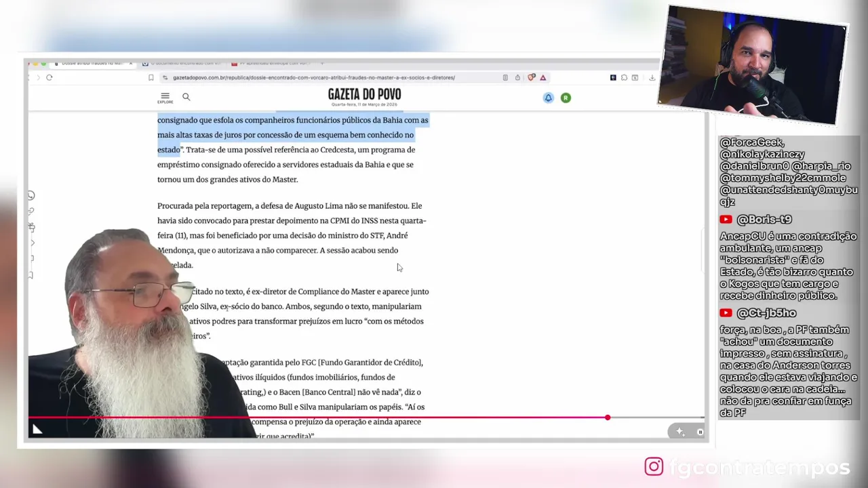Click the Brave shield icon
The image size is (868, 488).
click(x=532, y=77)
